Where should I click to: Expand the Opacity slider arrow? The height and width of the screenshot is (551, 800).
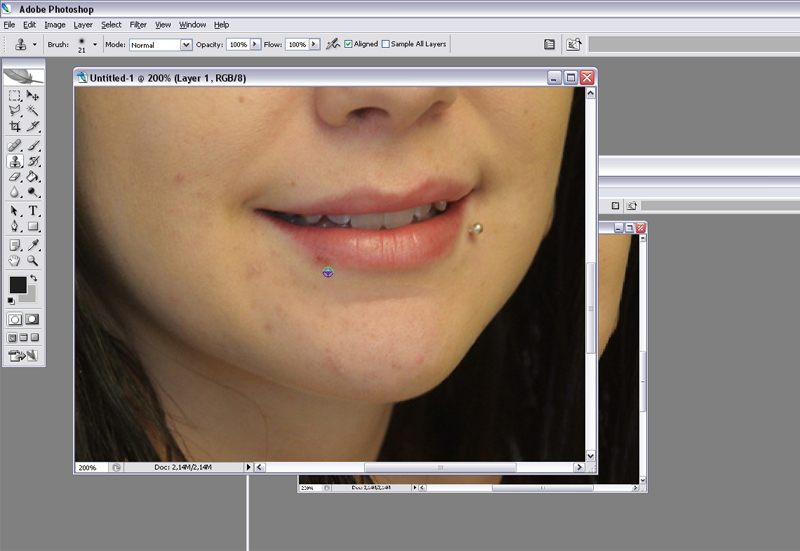click(x=254, y=45)
